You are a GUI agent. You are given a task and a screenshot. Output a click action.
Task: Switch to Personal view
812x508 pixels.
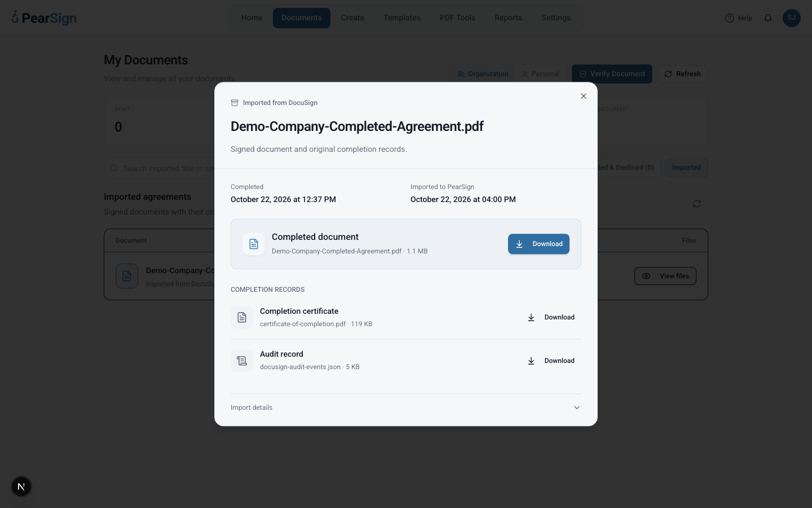pos(540,74)
